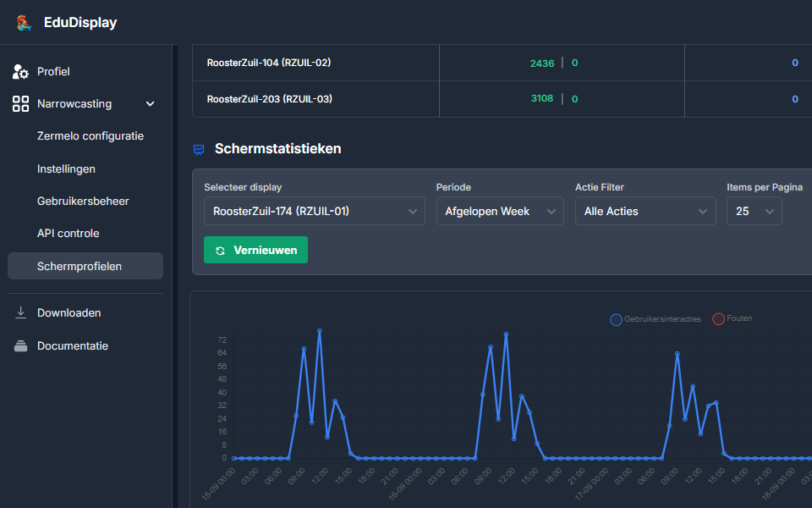
Task: Open the Actie Filter dropdown
Action: [x=645, y=212]
